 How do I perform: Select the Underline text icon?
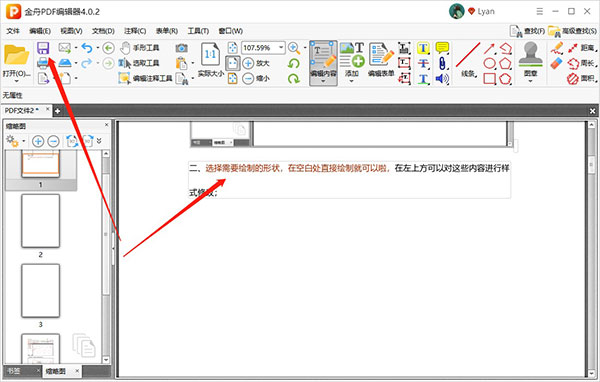click(x=423, y=78)
